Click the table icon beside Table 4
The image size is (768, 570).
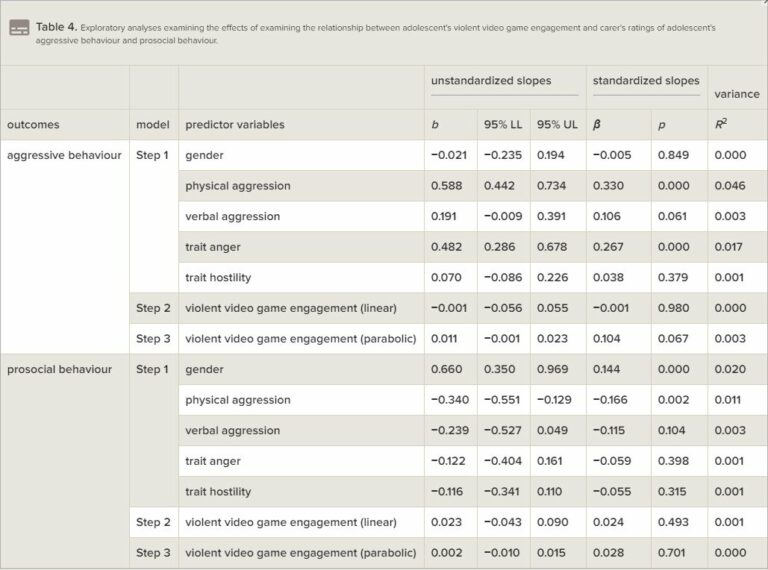[19, 28]
